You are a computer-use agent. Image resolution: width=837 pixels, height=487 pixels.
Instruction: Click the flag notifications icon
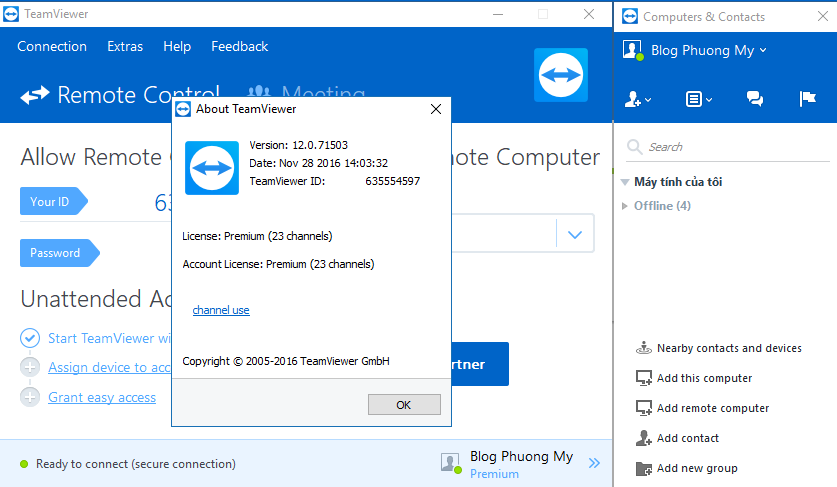(x=808, y=98)
